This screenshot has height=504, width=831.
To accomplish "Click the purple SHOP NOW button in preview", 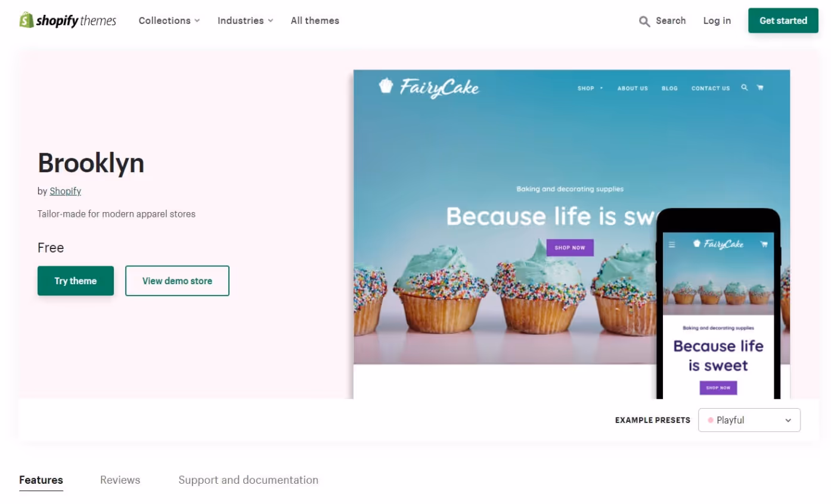I will coord(570,247).
